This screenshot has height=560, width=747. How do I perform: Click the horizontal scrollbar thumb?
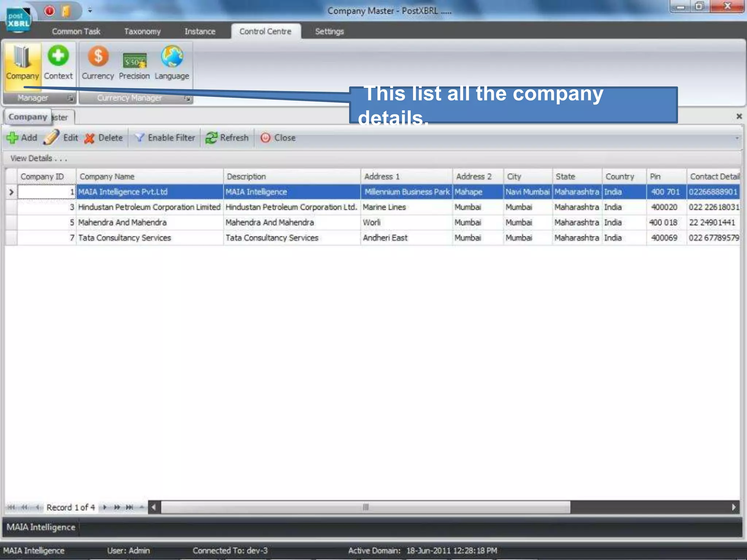365,507
